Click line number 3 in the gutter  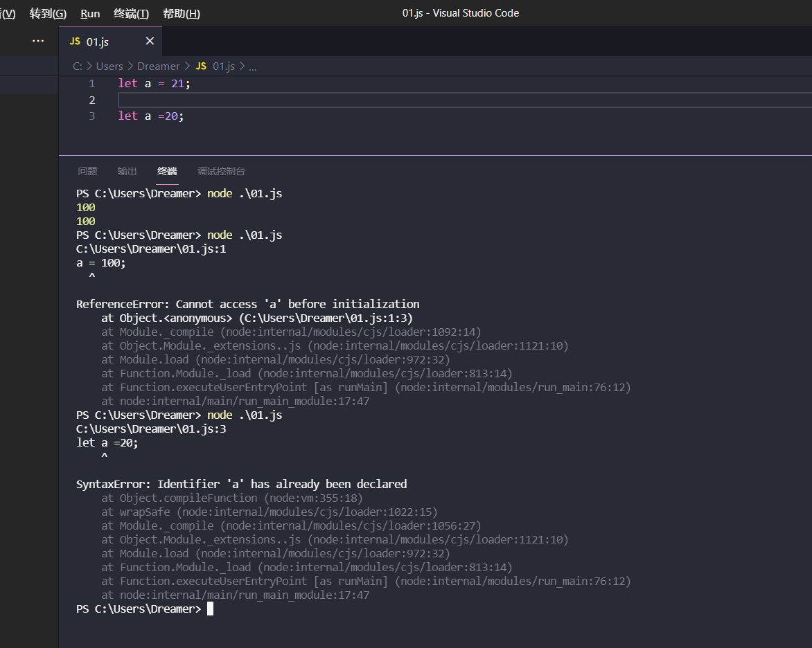click(91, 116)
